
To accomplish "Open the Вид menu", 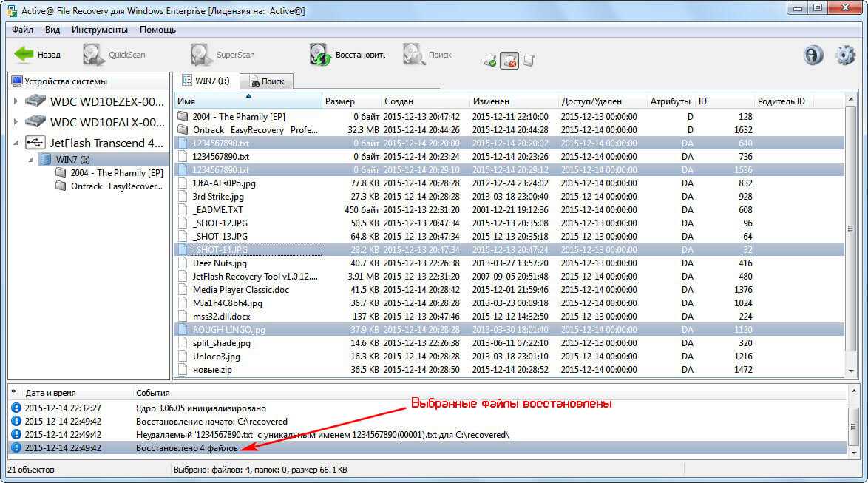I will pos(52,30).
